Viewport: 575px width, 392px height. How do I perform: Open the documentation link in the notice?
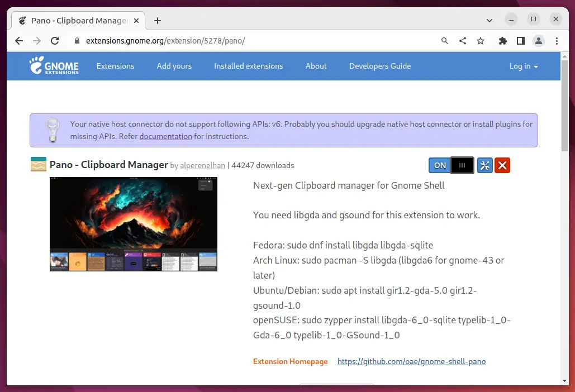coord(165,136)
